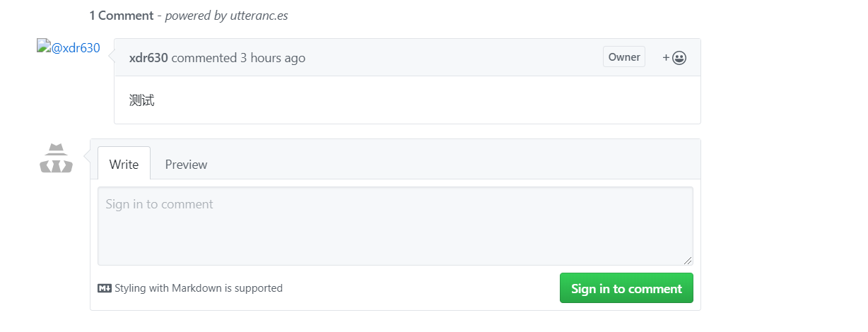This screenshot has height=332, width=868.
Task: Click empty space in the comment header bar
Action: (452, 58)
